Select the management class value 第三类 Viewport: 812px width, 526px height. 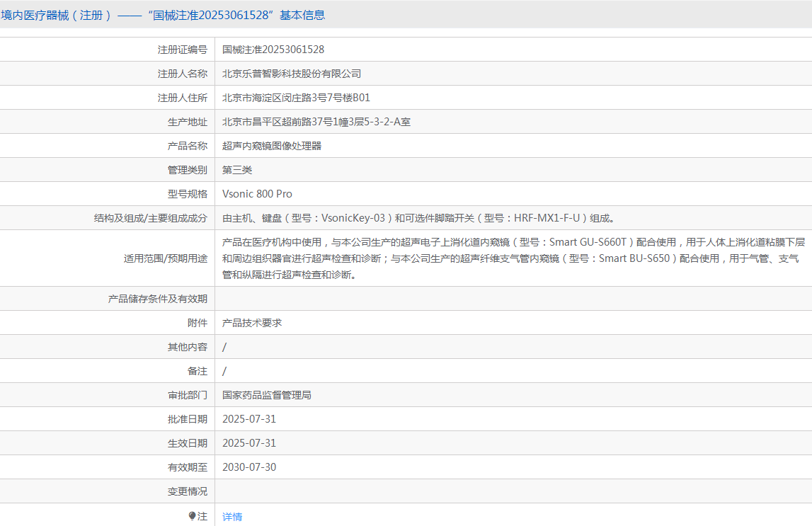click(237, 170)
